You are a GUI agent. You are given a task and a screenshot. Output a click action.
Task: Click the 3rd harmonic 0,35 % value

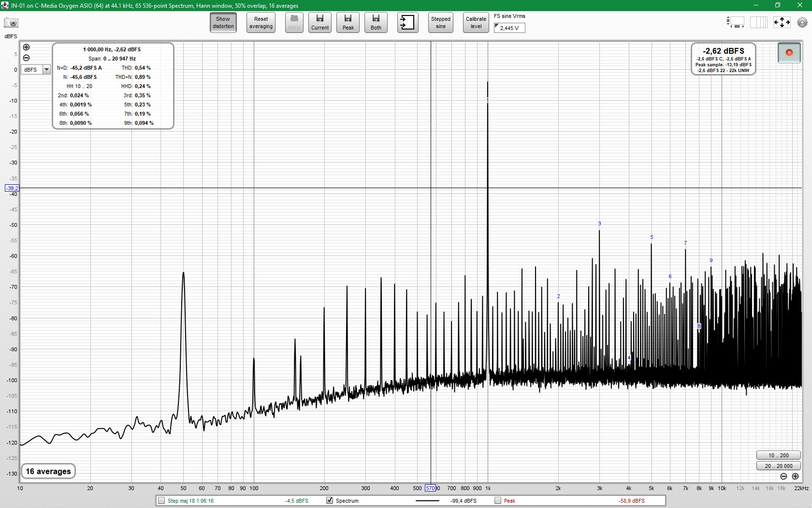point(143,95)
